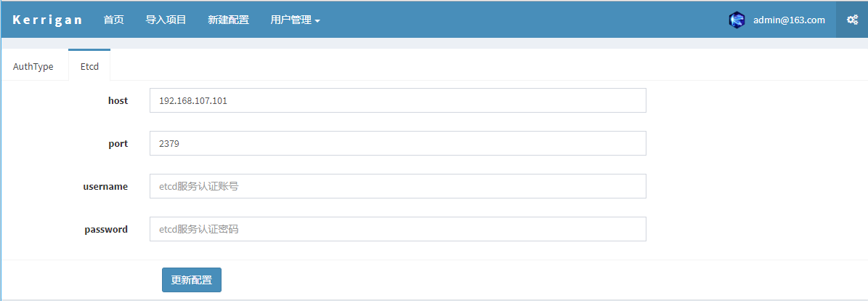Click the port field label

pos(118,143)
